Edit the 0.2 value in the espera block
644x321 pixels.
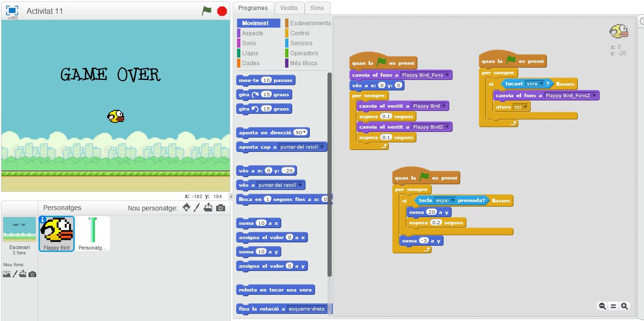click(x=436, y=222)
